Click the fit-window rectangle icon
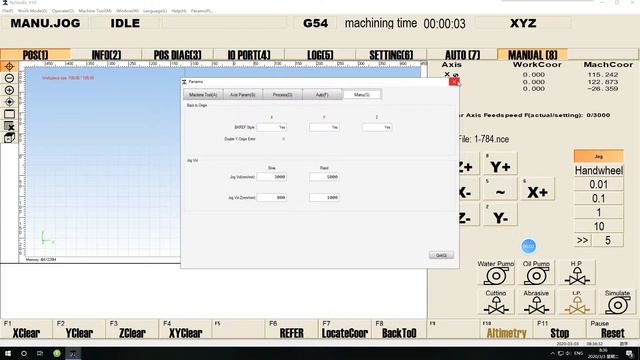This screenshot has width=640, height=360. point(9,114)
